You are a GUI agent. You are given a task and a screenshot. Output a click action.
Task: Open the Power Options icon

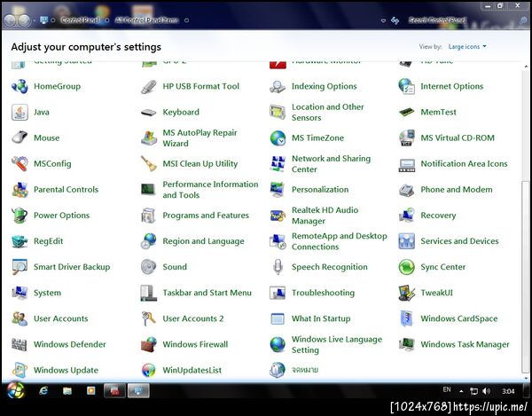click(20, 216)
